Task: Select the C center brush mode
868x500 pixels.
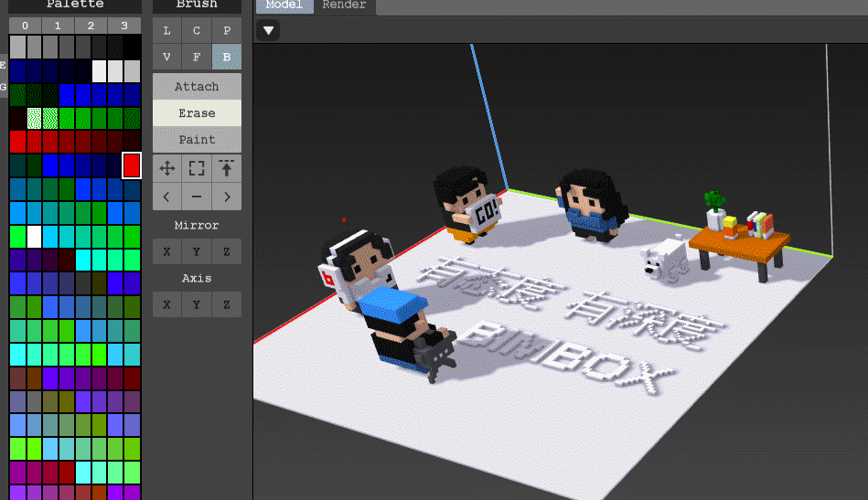Action: [197, 30]
